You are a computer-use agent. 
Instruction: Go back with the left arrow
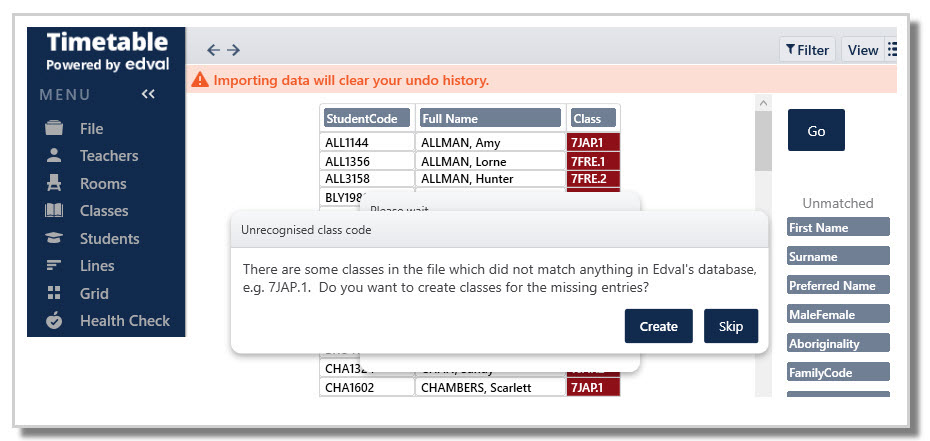click(213, 50)
